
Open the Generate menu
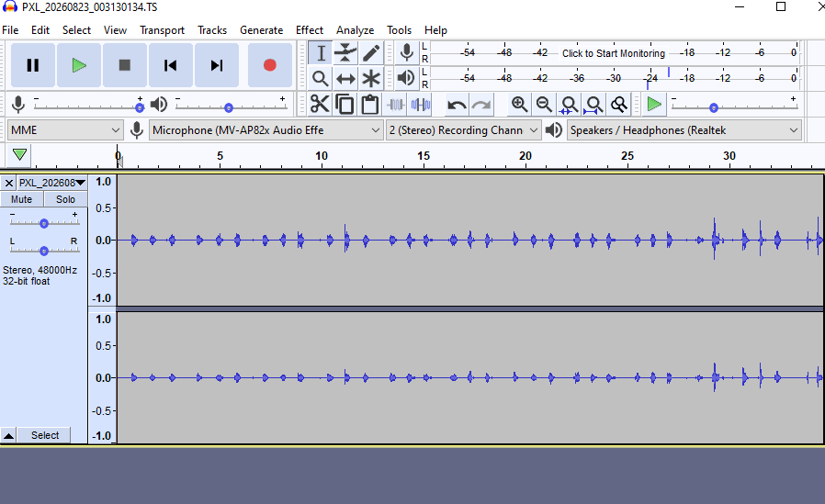pos(261,30)
